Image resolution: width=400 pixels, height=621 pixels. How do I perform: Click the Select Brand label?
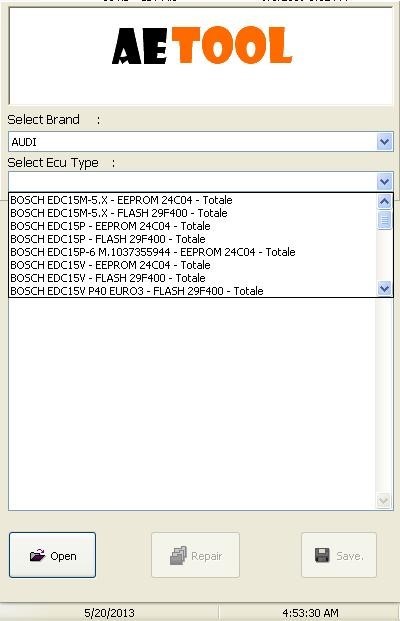[44, 120]
